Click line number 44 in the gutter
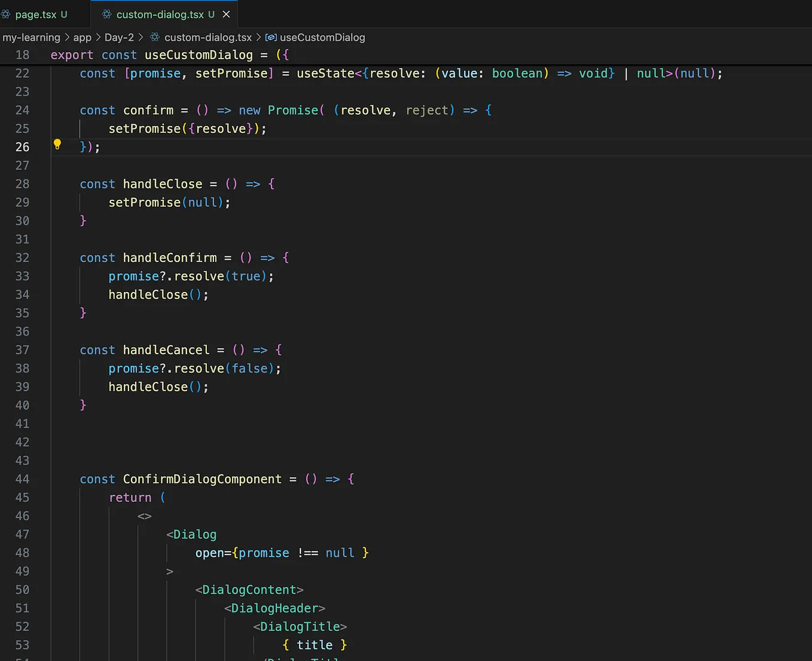The width and height of the screenshot is (812, 661). (x=22, y=479)
